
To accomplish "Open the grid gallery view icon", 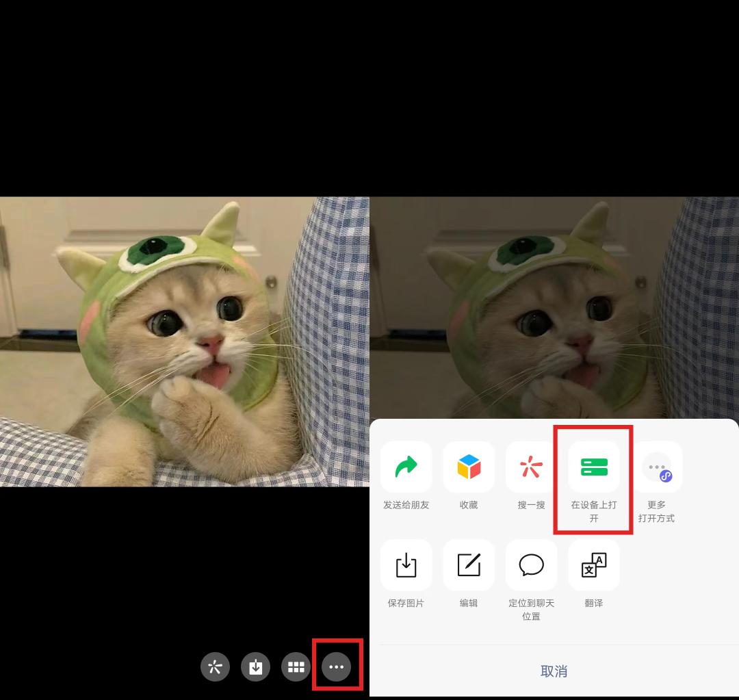I will pos(296,666).
